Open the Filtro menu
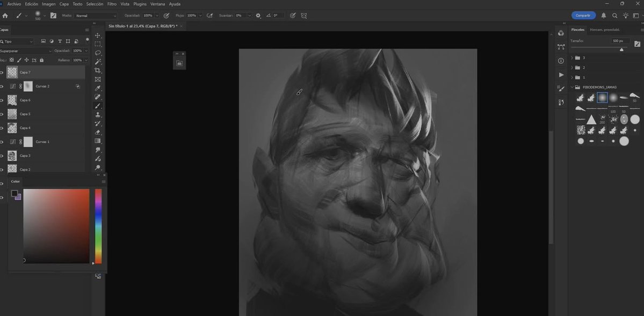This screenshot has width=644, height=316. pos(112,4)
